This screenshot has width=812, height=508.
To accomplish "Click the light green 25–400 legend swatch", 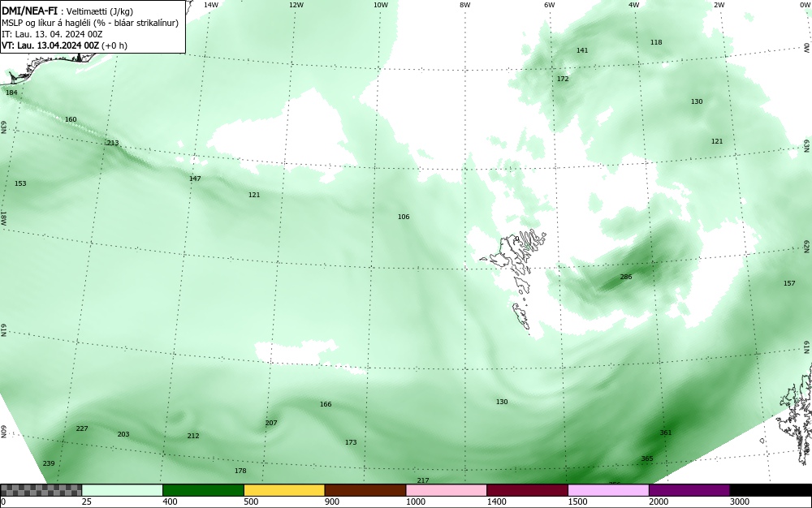I will [x=123, y=490].
